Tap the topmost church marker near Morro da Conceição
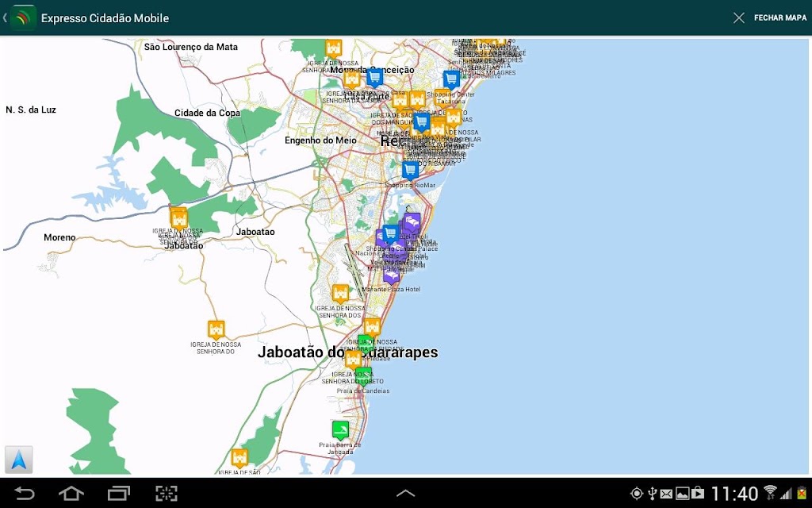The width and height of the screenshot is (812, 508). (x=334, y=49)
